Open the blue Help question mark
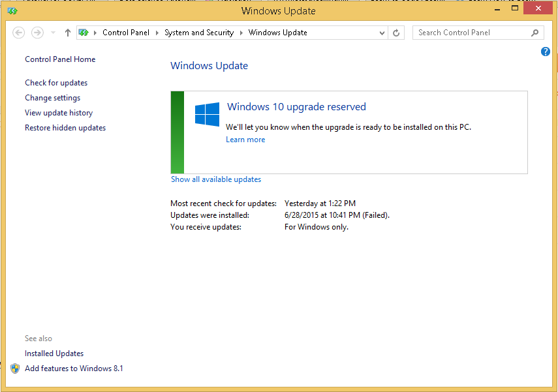Viewport: 558px width, 392px height. (545, 52)
